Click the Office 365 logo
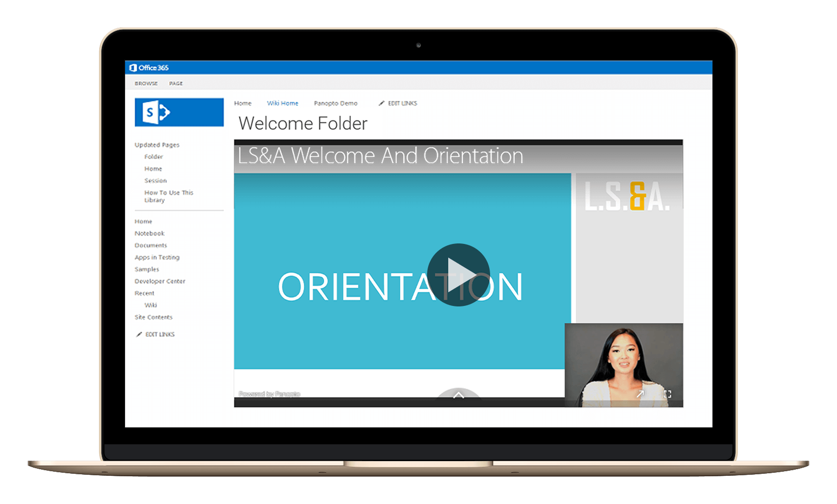This screenshot has height=504, width=837. pos(149,68)
